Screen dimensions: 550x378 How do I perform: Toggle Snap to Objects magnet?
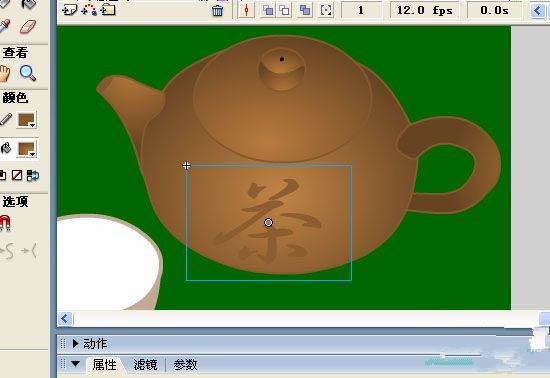pos(5,223)
